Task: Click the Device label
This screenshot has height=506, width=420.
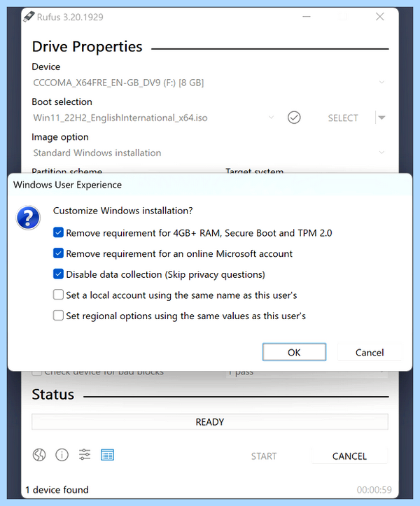Action: pos(45,66)
